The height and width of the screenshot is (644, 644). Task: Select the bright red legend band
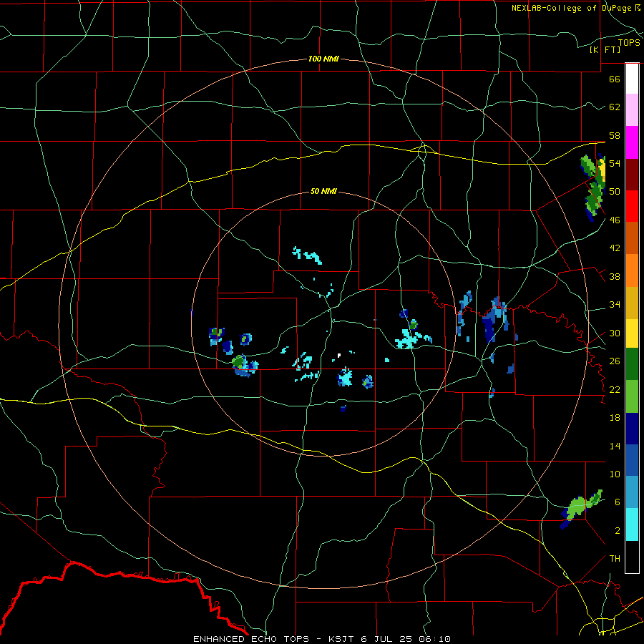pos(632,206)
